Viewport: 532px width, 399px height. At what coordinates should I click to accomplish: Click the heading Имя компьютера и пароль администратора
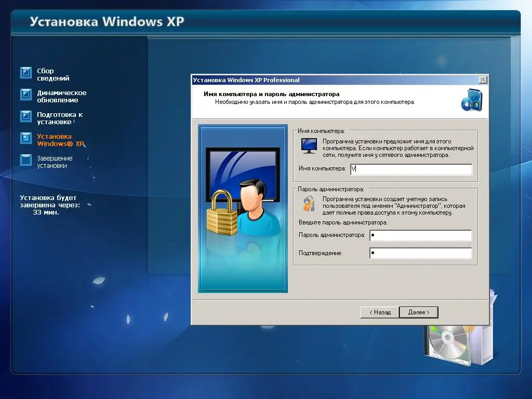coord(271,94)
